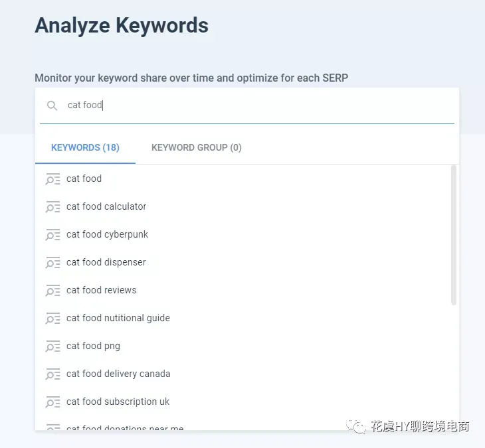
Task: Click icon beside 'cat food subscription uk'
Action: (x=52, y=402)
